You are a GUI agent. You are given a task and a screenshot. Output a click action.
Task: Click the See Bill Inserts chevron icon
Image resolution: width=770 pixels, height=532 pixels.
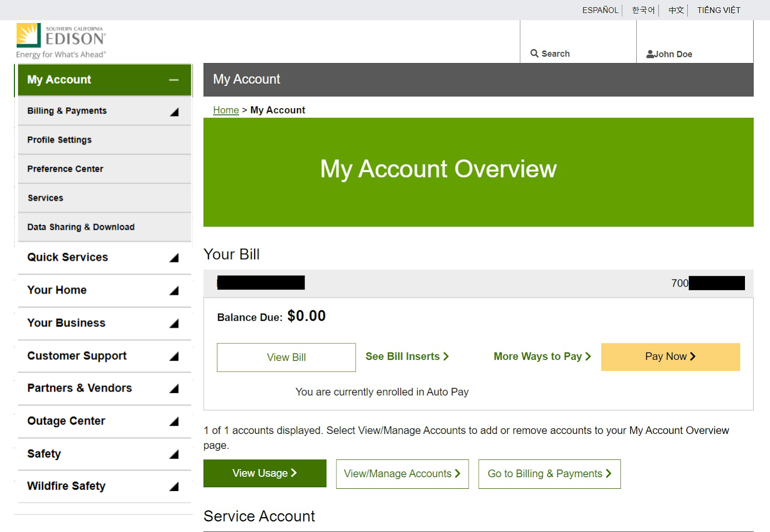[x=447, y=356]
